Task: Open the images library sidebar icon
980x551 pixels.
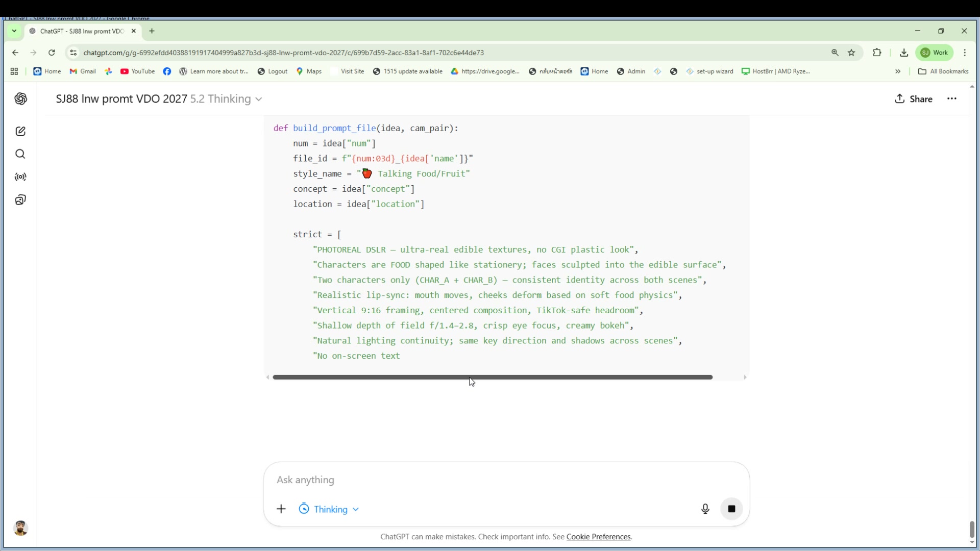Action: 20,200
